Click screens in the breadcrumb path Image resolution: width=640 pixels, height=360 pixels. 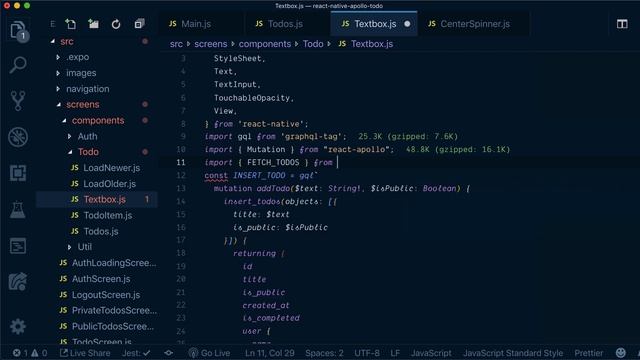click(x=211, y=44)
